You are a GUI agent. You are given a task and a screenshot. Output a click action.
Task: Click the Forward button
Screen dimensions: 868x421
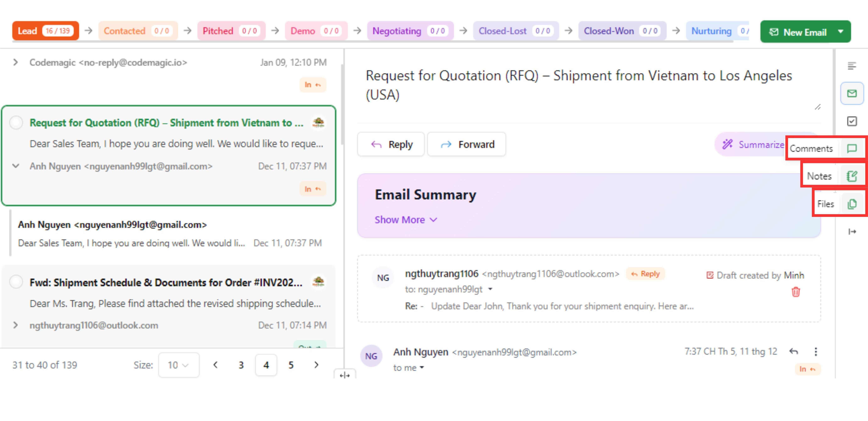(x=467, y=144)
